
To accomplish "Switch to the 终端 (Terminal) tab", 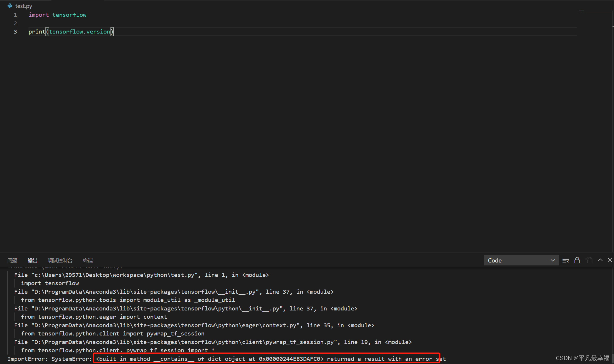I will point(88,260).
